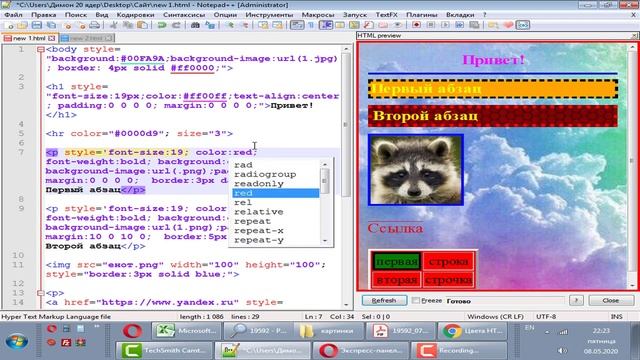Click the monitoring eye toolbar icon
Image resolution: width=640 pixels, height=360 pixels.
click(397, 25)
